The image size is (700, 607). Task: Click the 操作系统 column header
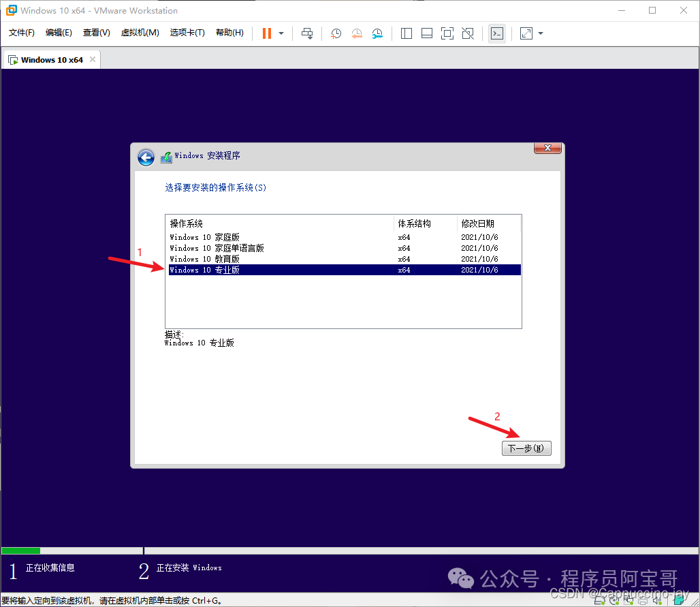click(x=280, y=223)
